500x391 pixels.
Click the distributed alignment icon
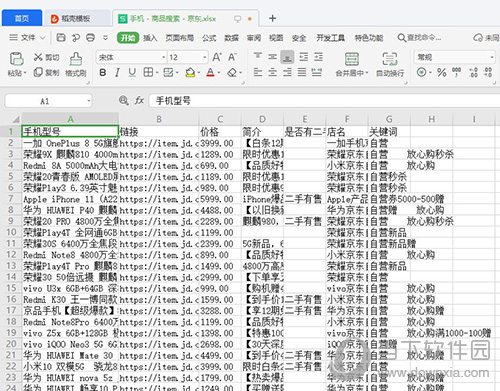(x=317, y=72)
